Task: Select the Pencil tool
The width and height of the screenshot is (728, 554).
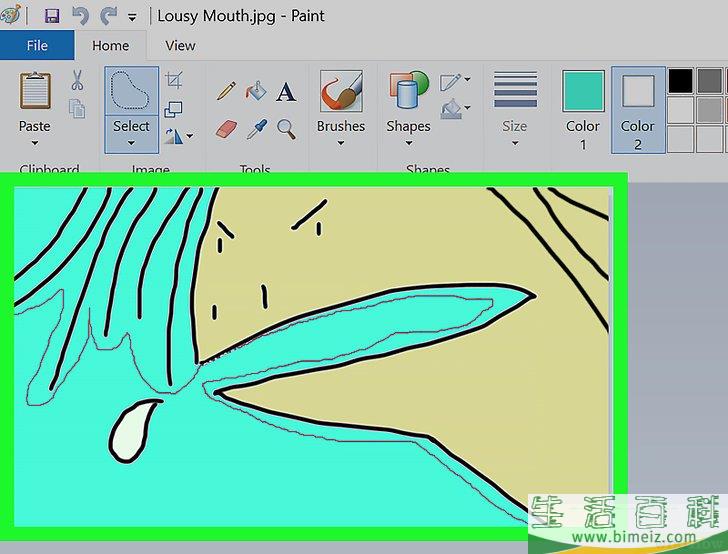Action: [x=226, y=91]
